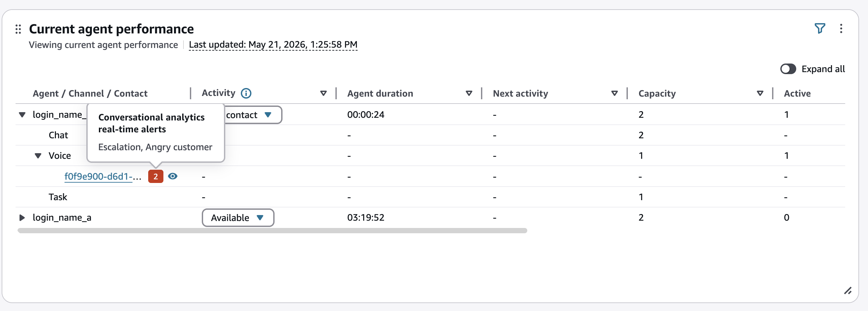The width and height of the screenshot is (868, 311).
Task: Click the red alert badge showing 2
Action: tap(156, 176)
